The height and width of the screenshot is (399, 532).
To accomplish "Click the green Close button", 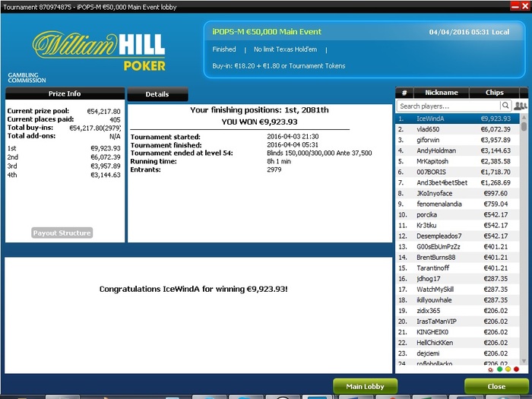I will [x=496, y=386].
